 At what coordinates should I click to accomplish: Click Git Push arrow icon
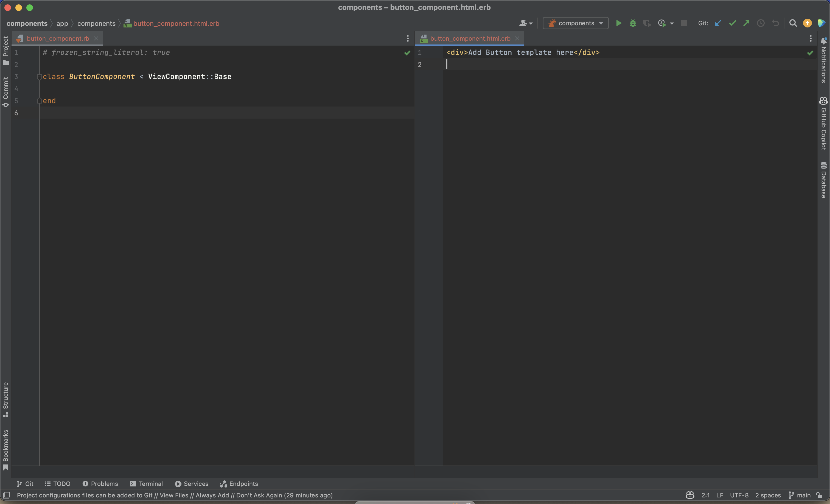(747, 23)
